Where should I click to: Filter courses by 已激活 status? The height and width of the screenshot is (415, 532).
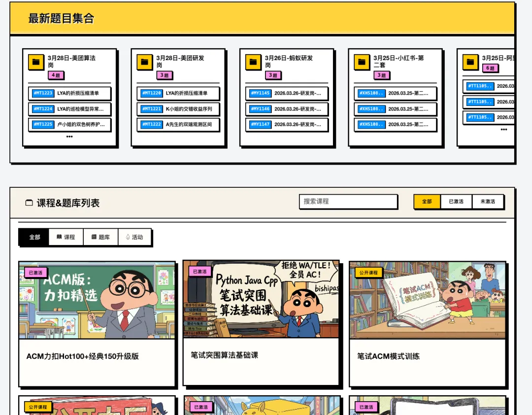pyautogui.click(x=456, y=202)
